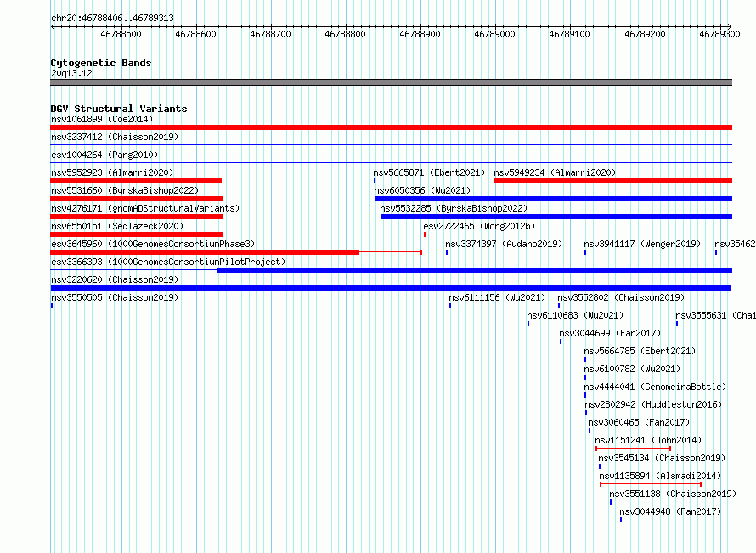Open nsv3220620 (Chaisson2019) variant

pos(115,279)
